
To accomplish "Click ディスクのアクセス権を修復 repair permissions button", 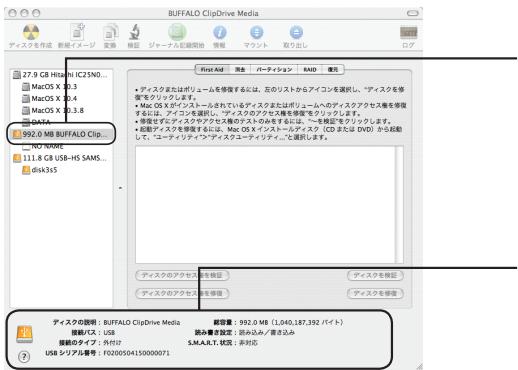I will (182, 293).
